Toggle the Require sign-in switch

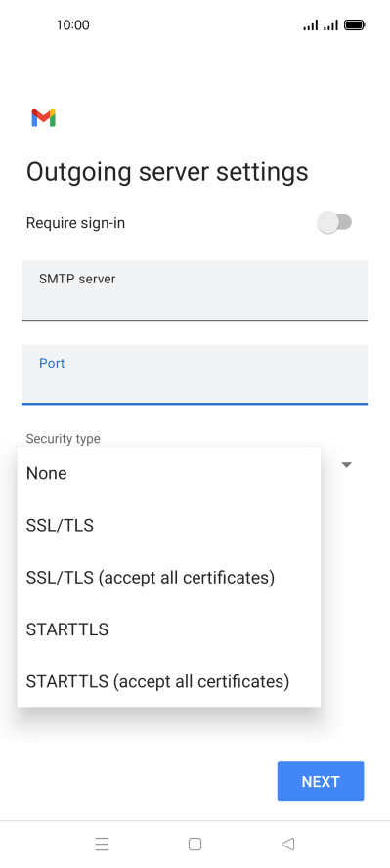pyautogui.click(x=334, y=223)
